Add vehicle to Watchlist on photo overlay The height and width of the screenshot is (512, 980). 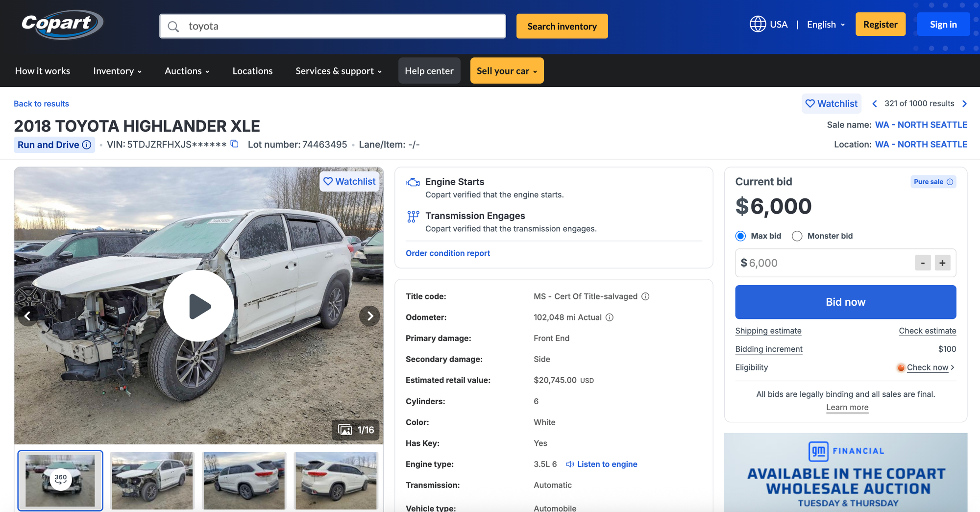[x=349, y=181]
